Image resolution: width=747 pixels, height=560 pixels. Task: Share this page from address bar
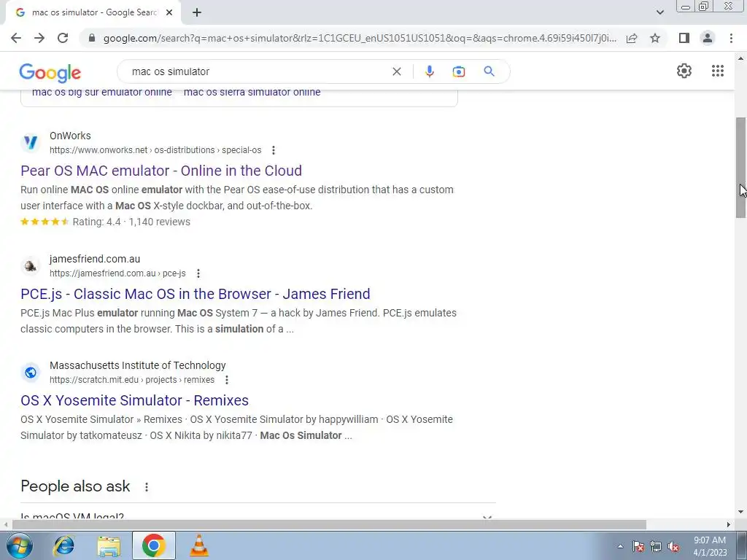632,38
